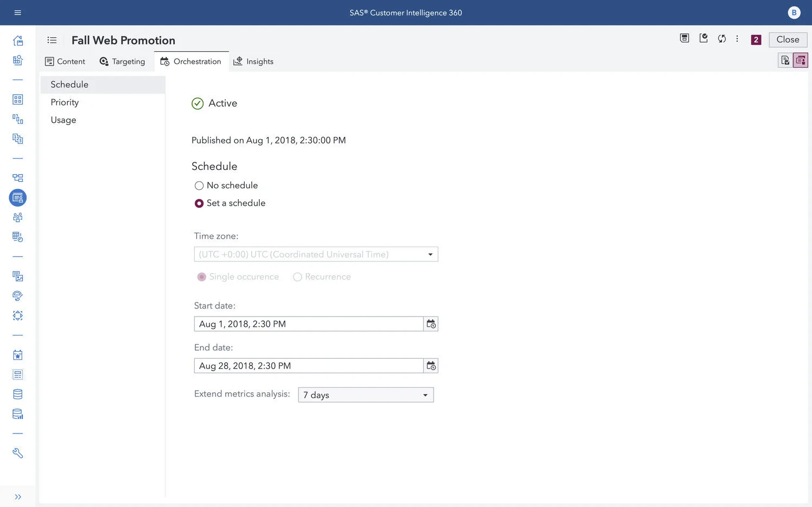
Task: Go to the Home icon in sidebar
Action: coord(18,41)
